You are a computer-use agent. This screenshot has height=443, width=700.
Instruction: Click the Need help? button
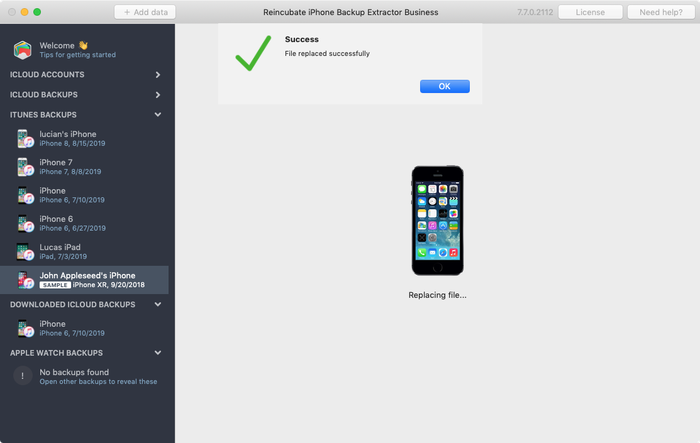coord(661,12)
